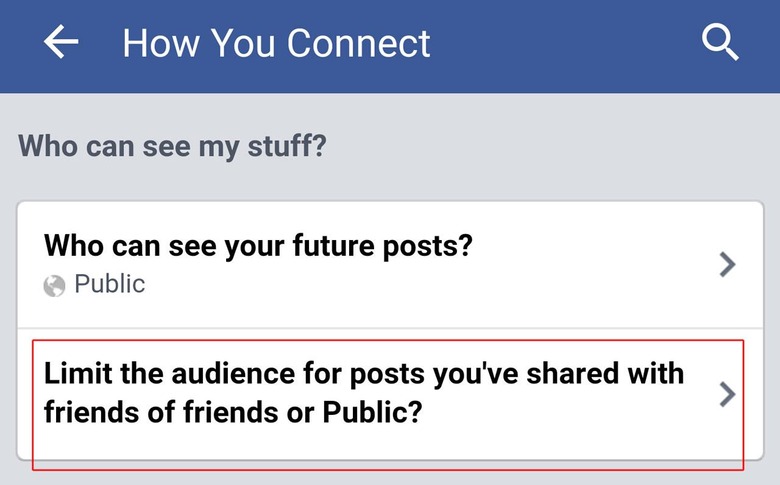Select the How You Connect title
Image resolution: width=780 pixels, height=485 pixels.
(x=276, y=43)
